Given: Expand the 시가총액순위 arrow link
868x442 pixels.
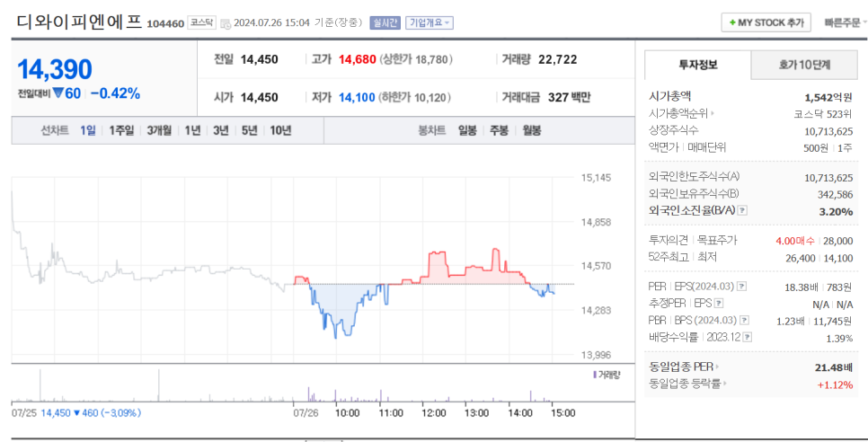Looking at the screenshot, I should coord(713,114).
